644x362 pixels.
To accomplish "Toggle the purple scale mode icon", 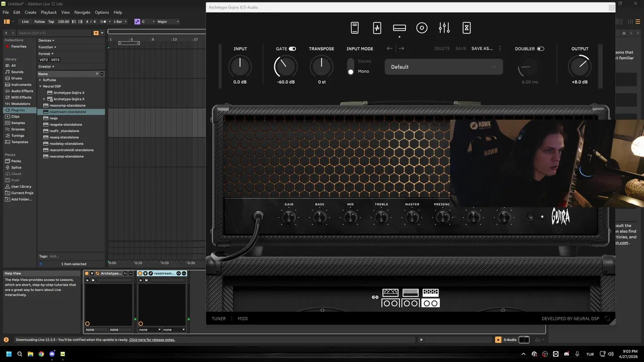I will [x=137, y=22].
